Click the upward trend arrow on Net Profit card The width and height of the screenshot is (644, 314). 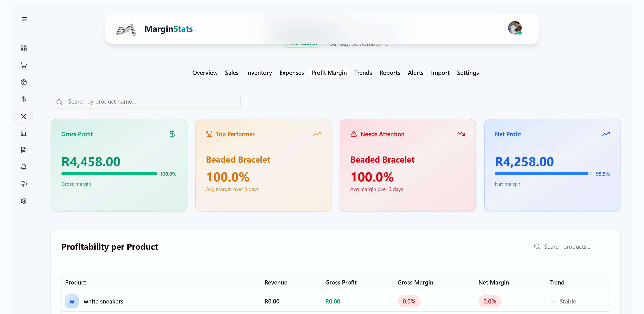click(x=606, y=134)
